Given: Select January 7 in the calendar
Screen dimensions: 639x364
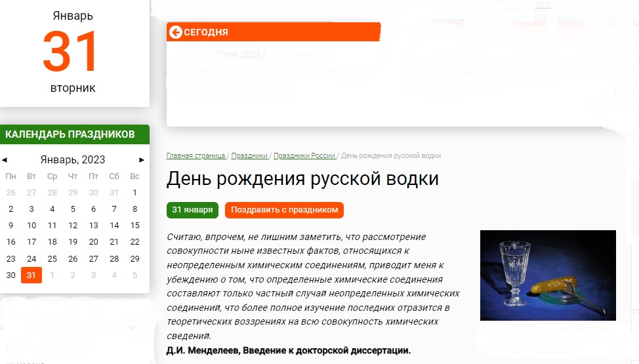Looking at the screenshot, I should click(x=114, y=209).
